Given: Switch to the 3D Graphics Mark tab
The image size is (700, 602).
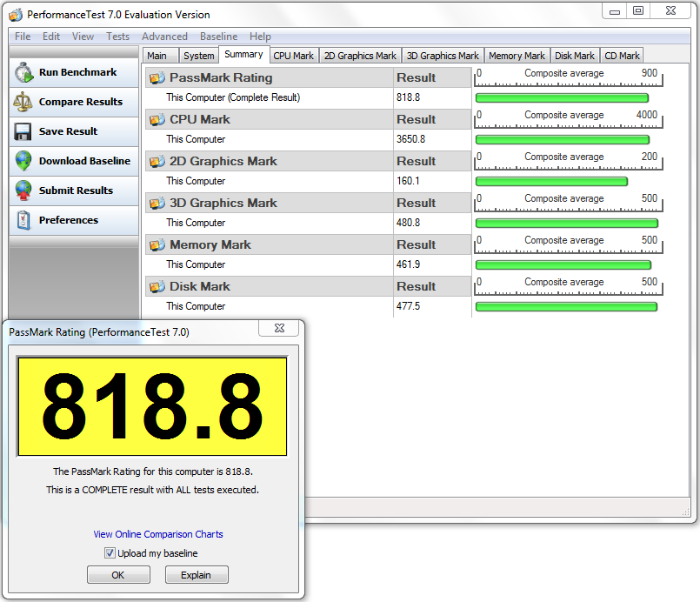Looking at the screenshot, I should point(443,56).
